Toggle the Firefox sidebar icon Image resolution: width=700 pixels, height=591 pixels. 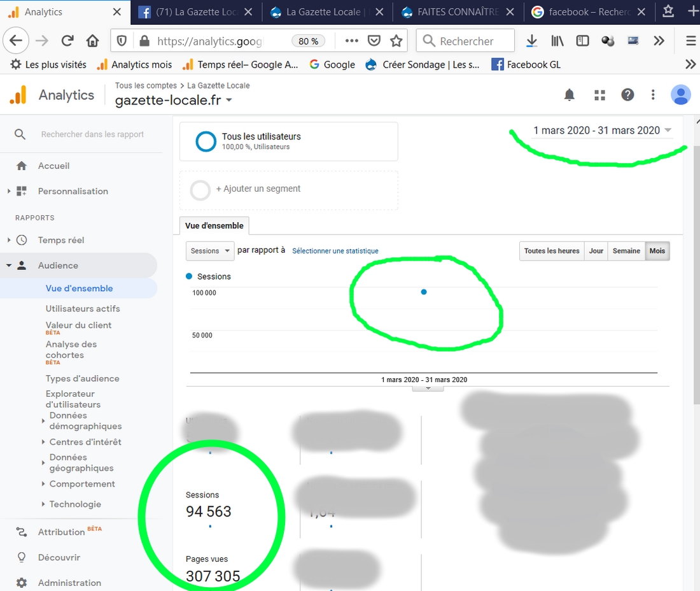tap(582, 41)
